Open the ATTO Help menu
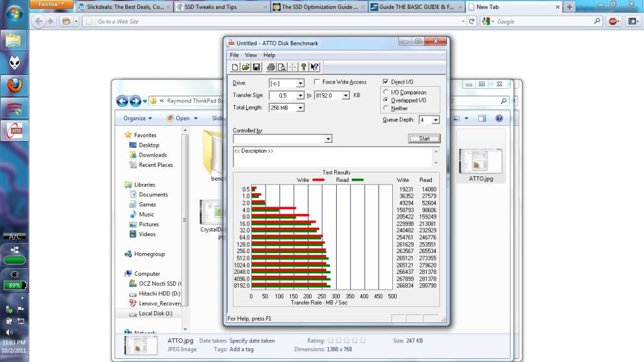This screenshot has height=362, width=644. [269, 55]
